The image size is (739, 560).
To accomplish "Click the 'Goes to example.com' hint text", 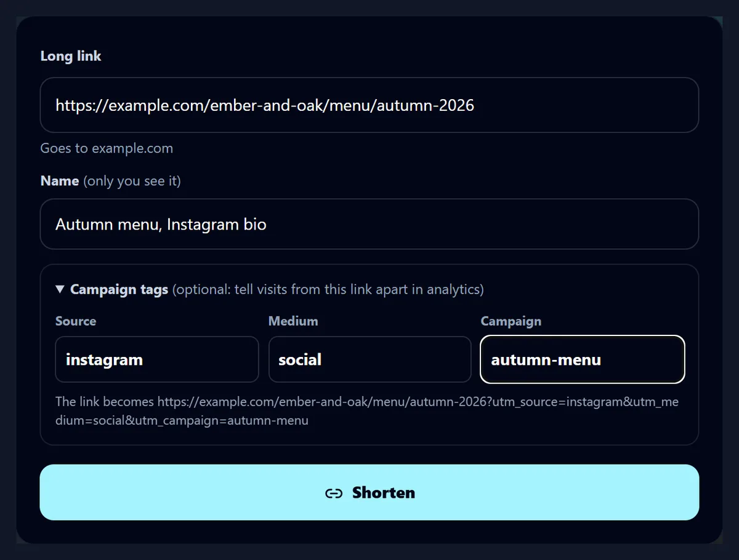I will [107, 148].
